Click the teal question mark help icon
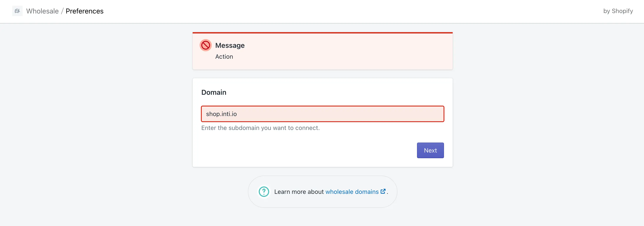This screenshot has height=226, width=644. pos(264,192)
